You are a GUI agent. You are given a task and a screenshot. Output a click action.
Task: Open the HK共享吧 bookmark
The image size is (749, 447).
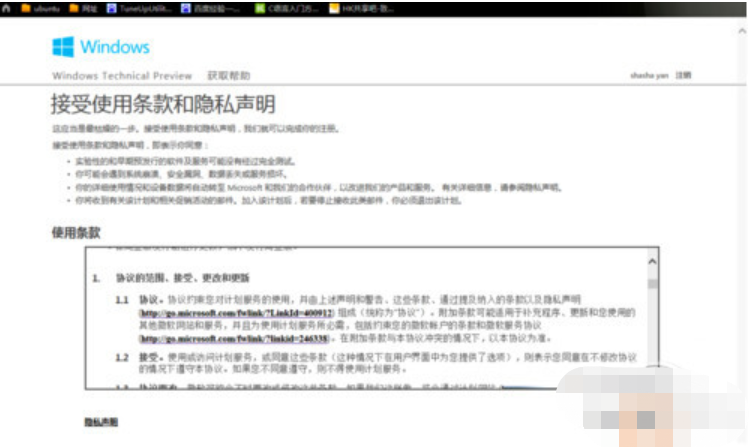pos(362,9)
